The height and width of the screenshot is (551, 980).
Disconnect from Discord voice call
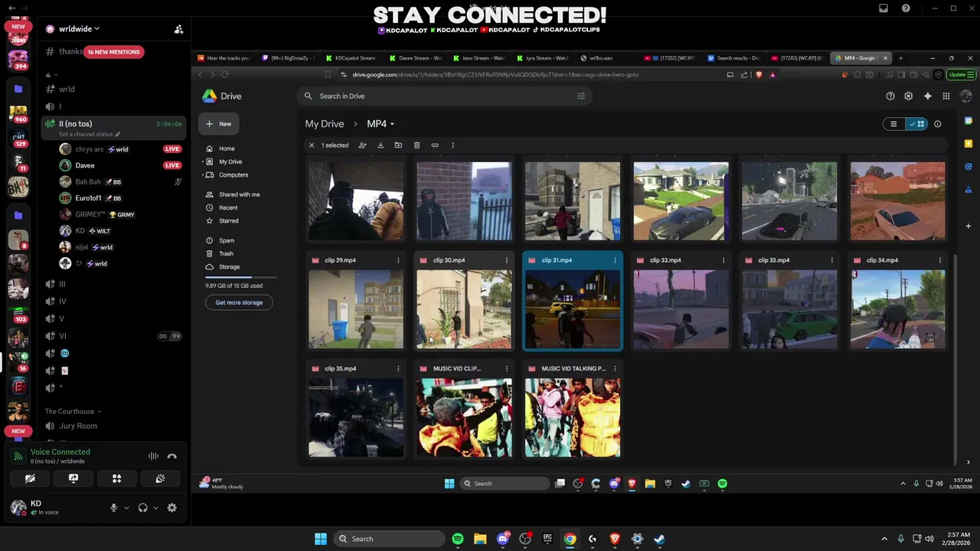(x=172, y=456)
